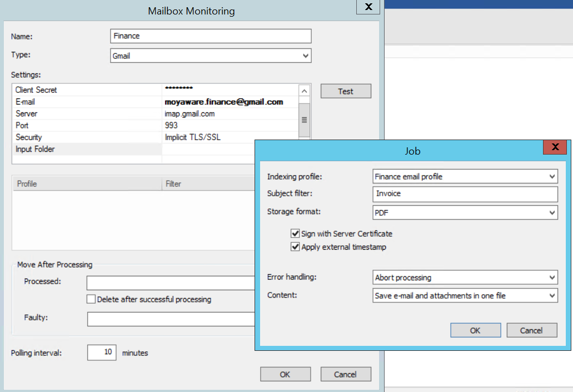573x392 pixels.
Task: Click the settings list scrollbar up arrow
Action: point(304,90)
